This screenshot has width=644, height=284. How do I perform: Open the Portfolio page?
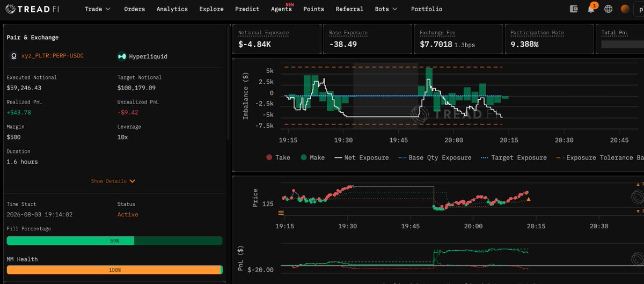(427, 9)
